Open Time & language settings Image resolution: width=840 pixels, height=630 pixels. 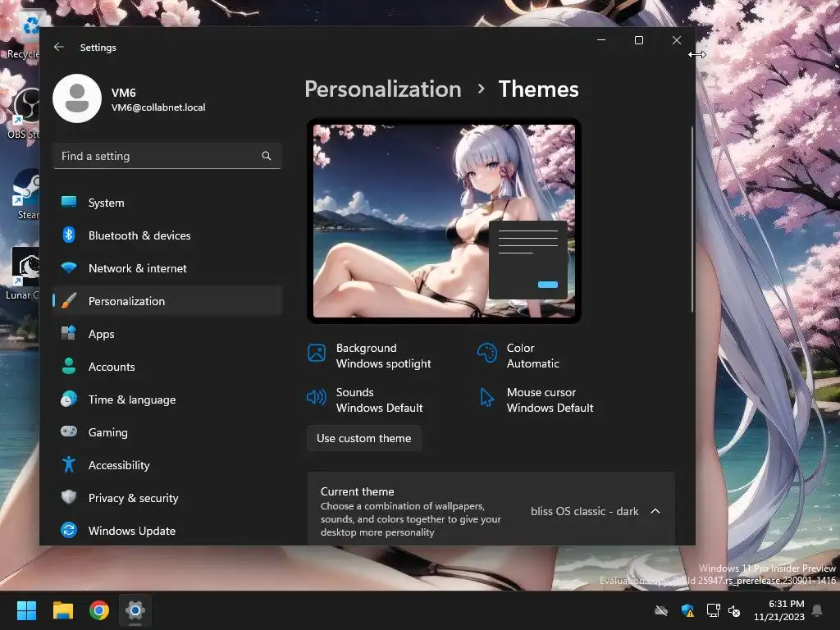[x=167, y=399]
